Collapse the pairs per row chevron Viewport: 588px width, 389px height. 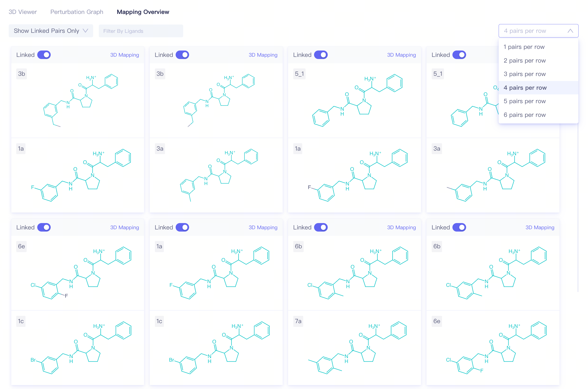click(x=570, y=31)
